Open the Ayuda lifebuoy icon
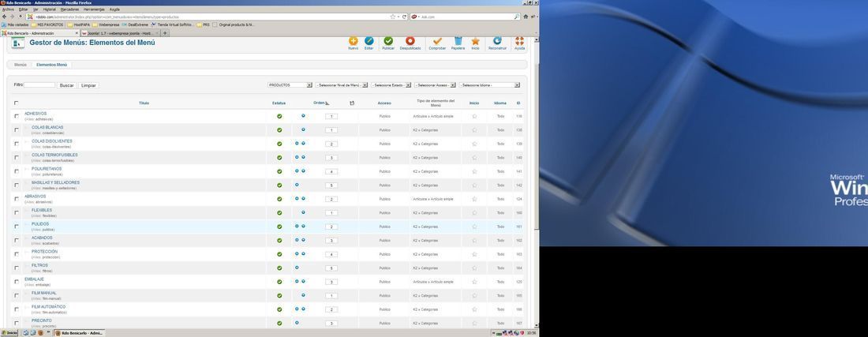Image resolution: width=868 pixels, height=337 pixels. tap(519, 41)
